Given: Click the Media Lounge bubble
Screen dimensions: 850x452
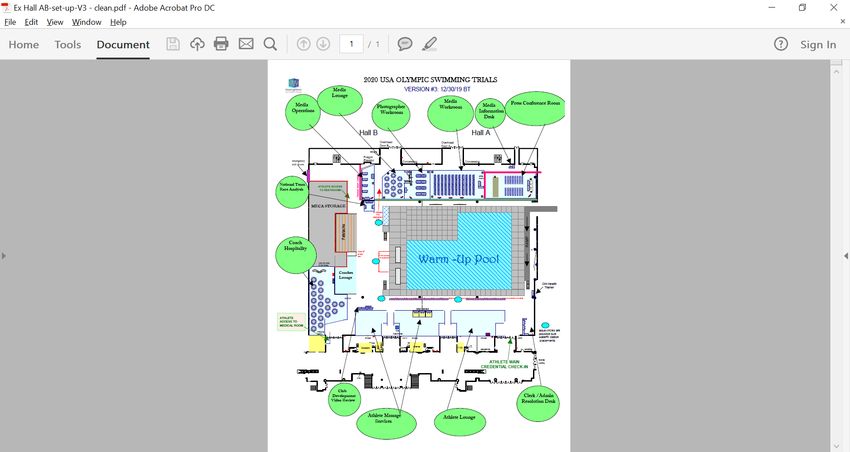Looking at the screenshot, I should (340, 100).
